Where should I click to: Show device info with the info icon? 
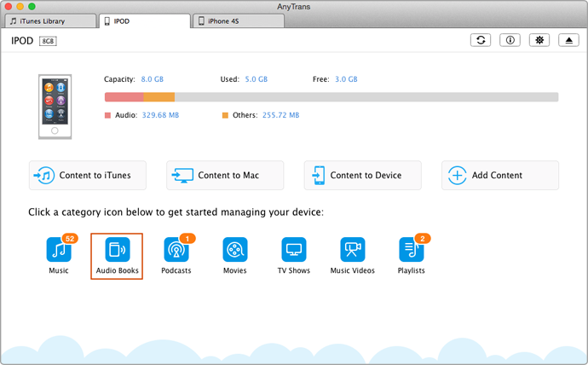pyautogui.click(x=510, y=40)
